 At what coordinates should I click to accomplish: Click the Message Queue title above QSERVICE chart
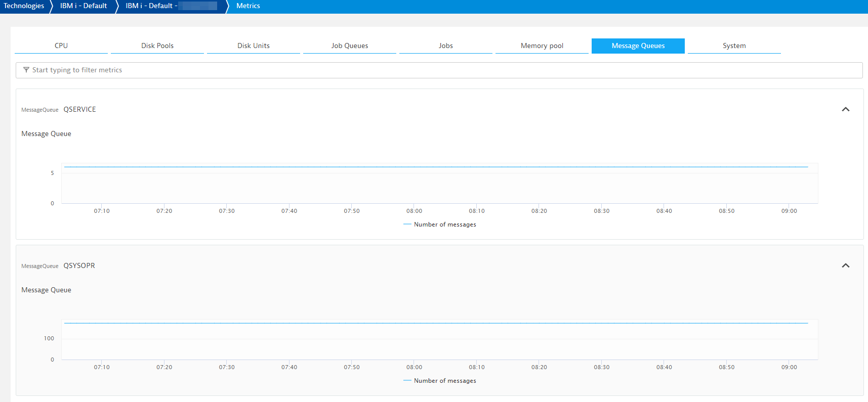(46, 134)
